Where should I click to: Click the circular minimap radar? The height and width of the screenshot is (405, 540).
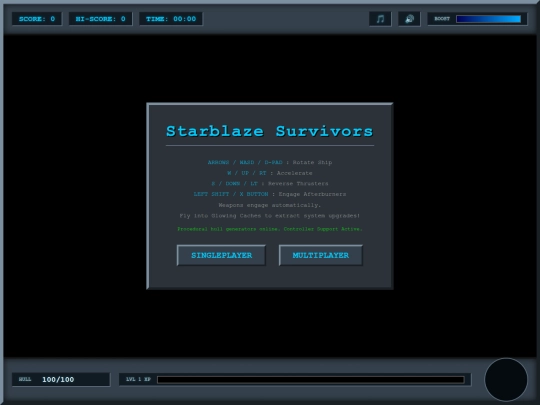click(x=506, y=380)
